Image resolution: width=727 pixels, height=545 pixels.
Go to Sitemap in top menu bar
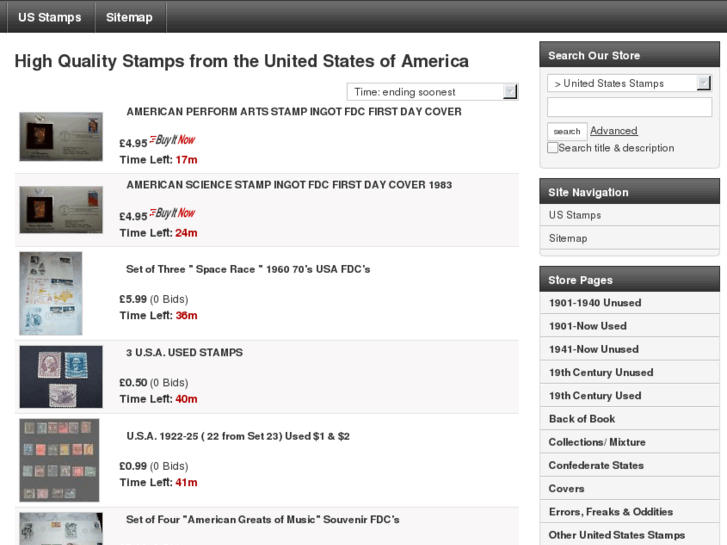(x=129, y=17)
